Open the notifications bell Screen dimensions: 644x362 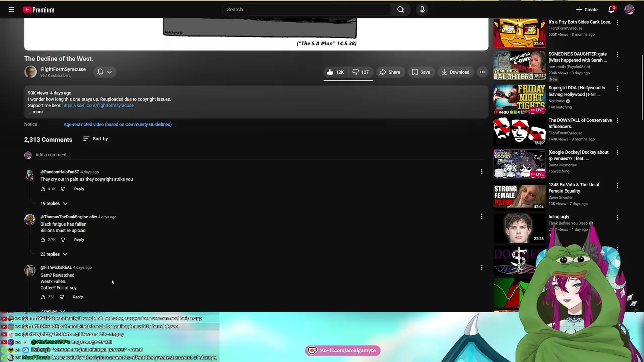click(x=611, y=9)
